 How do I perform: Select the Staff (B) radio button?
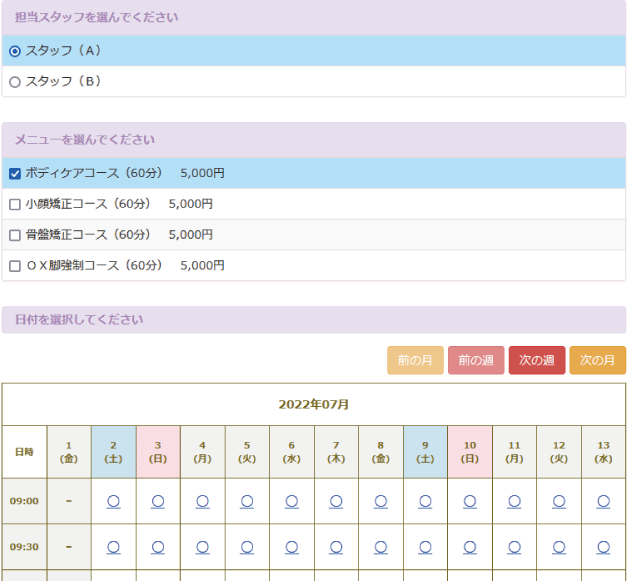(x=15, y=82)
